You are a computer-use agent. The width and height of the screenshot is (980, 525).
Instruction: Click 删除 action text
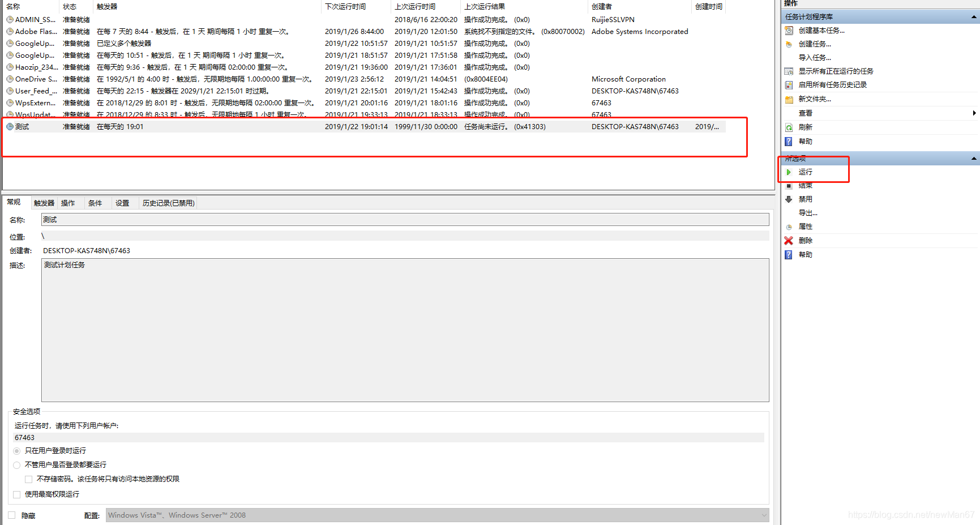(805, 241)
